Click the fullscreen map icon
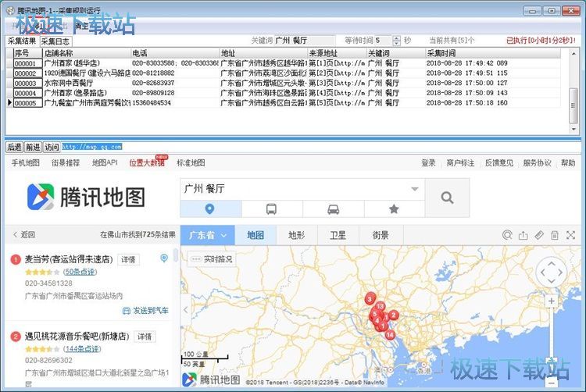The width and height of the screenshot is (586, 392). pyautogui.click(x=570, y=235)
